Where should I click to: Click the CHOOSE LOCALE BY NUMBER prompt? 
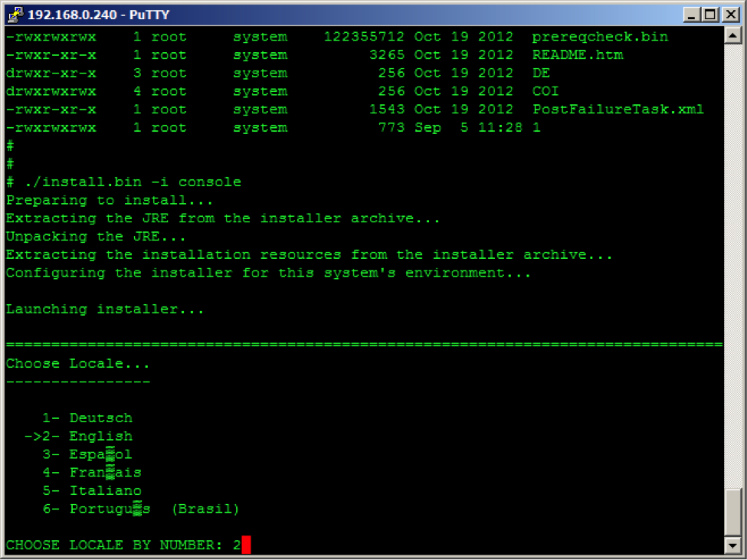[x=114, y=545]
